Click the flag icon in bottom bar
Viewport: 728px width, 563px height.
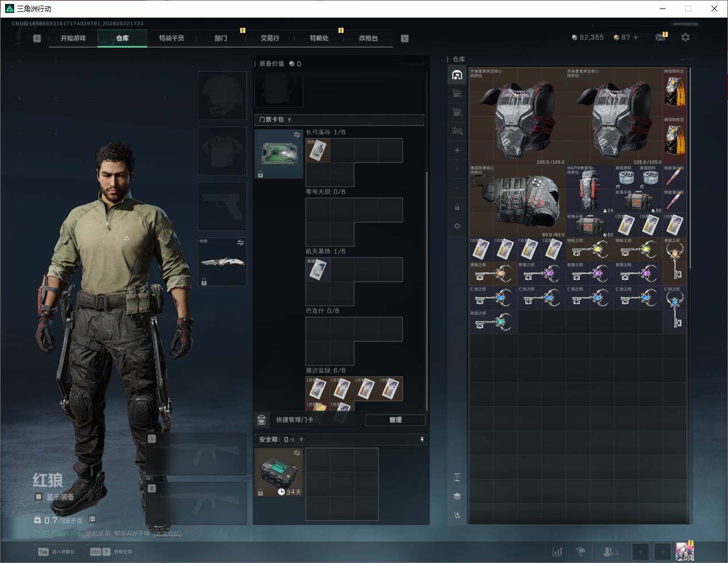point(581,552)
